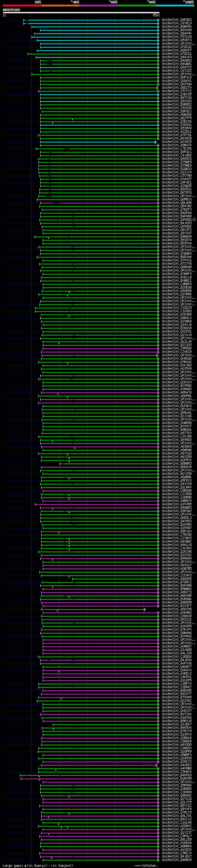Select UniRef100_A5YRT3 label
Viewport: 197px width, 868px height.
click(x=176, y=40)
